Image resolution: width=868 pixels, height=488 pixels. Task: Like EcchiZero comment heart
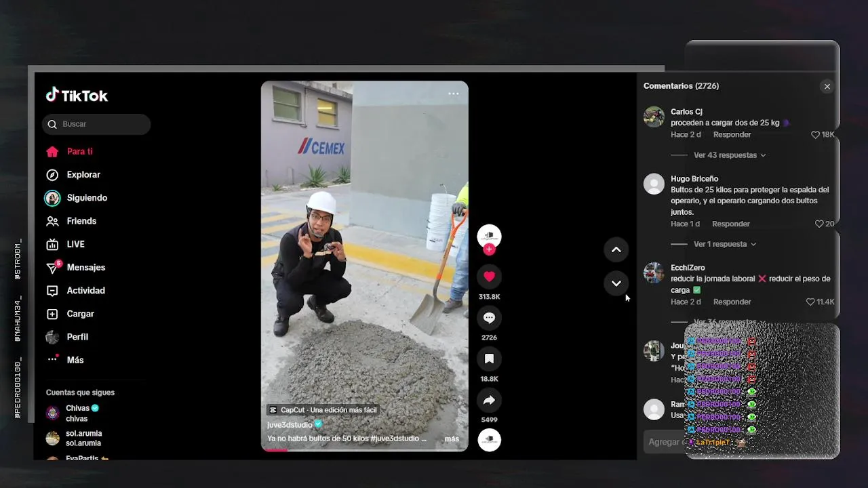coord(810,302)
